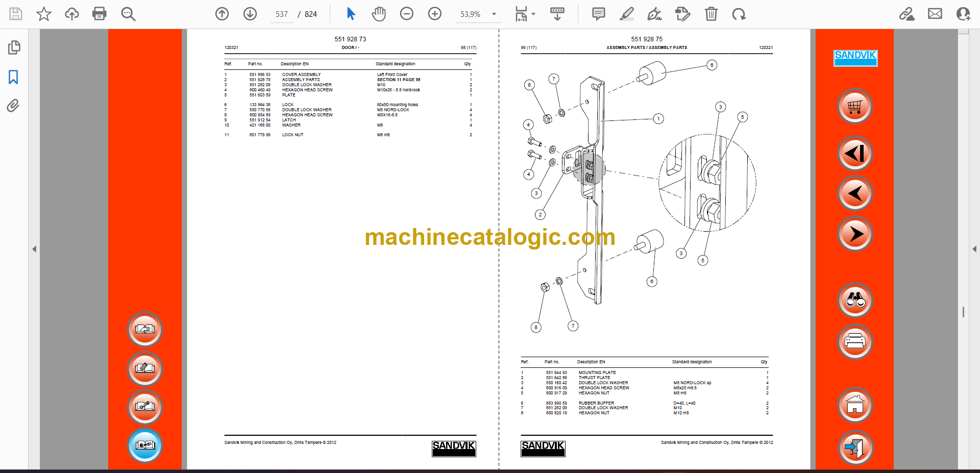The image size is (980, 473).
Task: Click the round printer button
Action: pyautogui.click(x=855, y=341)
